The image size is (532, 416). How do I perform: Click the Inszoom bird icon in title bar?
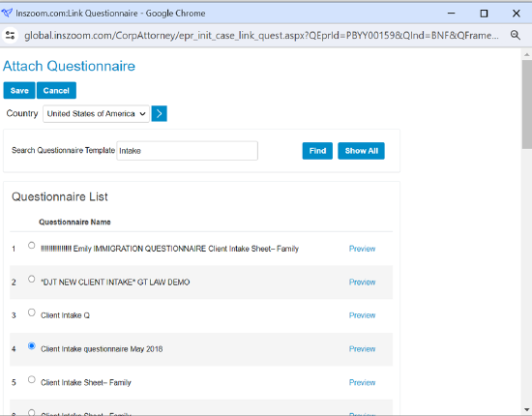click(x=7, y=14)
